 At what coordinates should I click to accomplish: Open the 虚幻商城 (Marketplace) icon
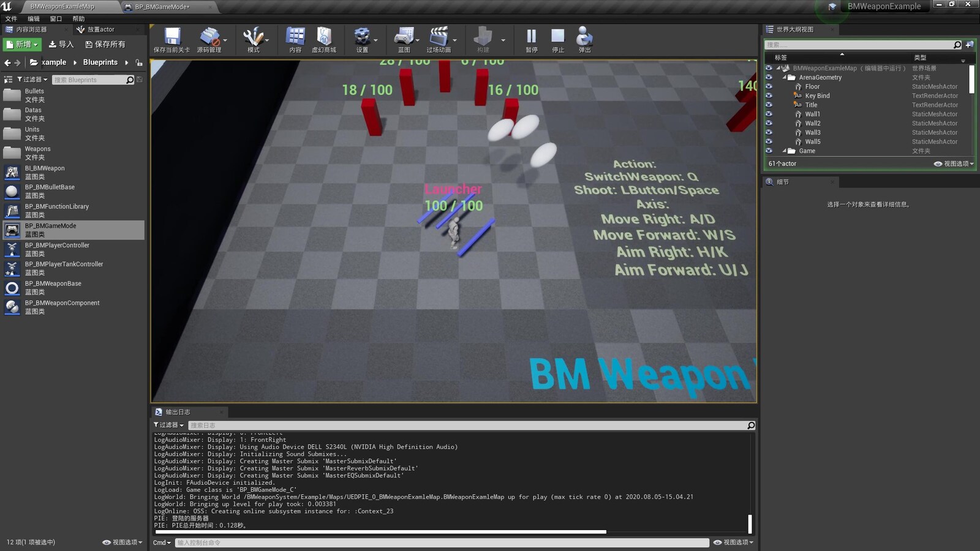click(x=325, y=39)
